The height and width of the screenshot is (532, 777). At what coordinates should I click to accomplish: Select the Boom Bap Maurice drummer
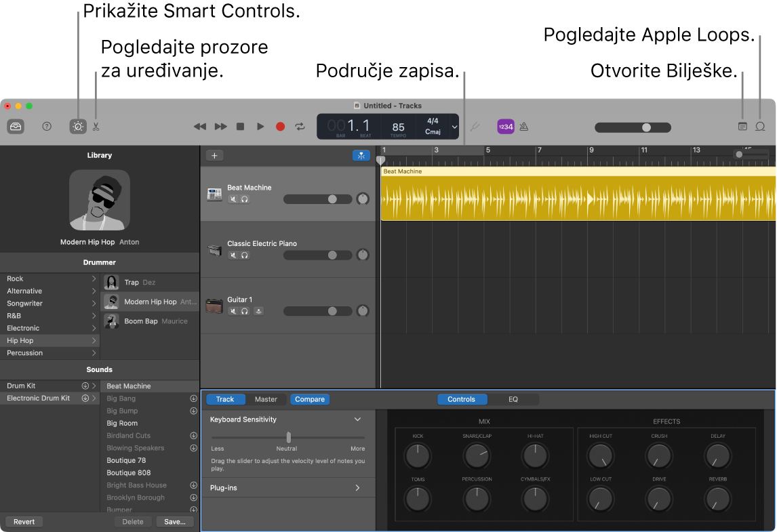150,321
